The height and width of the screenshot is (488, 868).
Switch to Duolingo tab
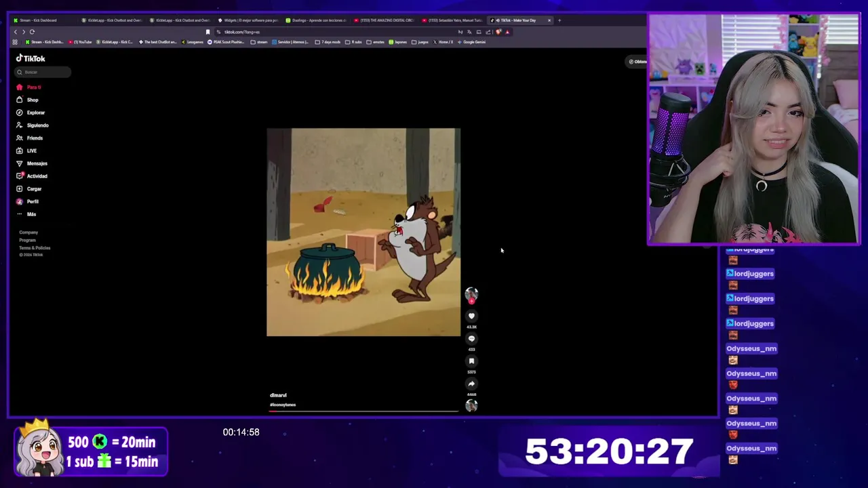[x=317, y=20]
